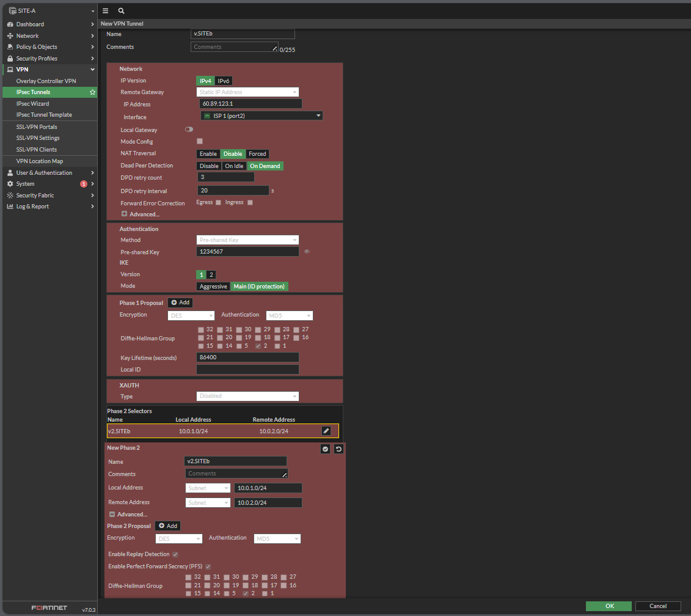
Task: Click the favorite star next to IPsec Tunnels
Action: 92,92
